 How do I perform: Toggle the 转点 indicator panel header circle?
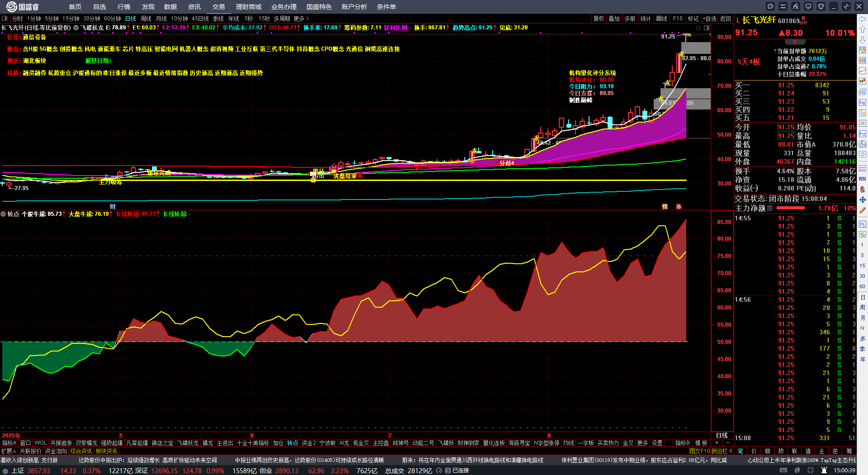pyautogui.click(x=3, y=214)
